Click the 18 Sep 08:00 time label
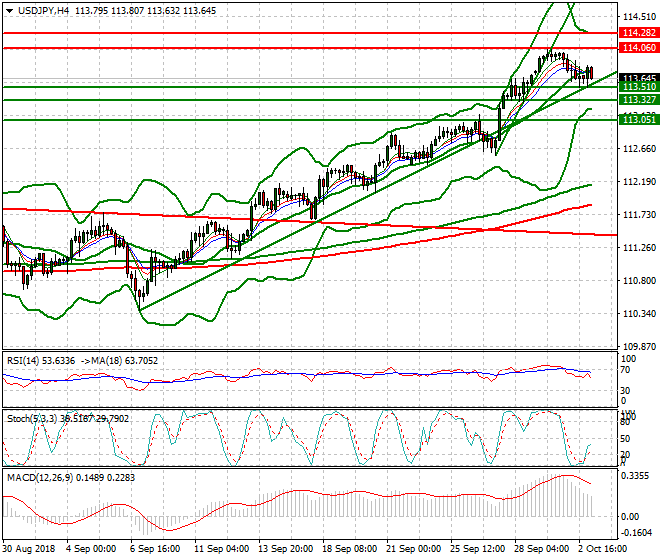The height and width of the screenshot is (560, 660). pyautogui.click(x=349, y=549)
